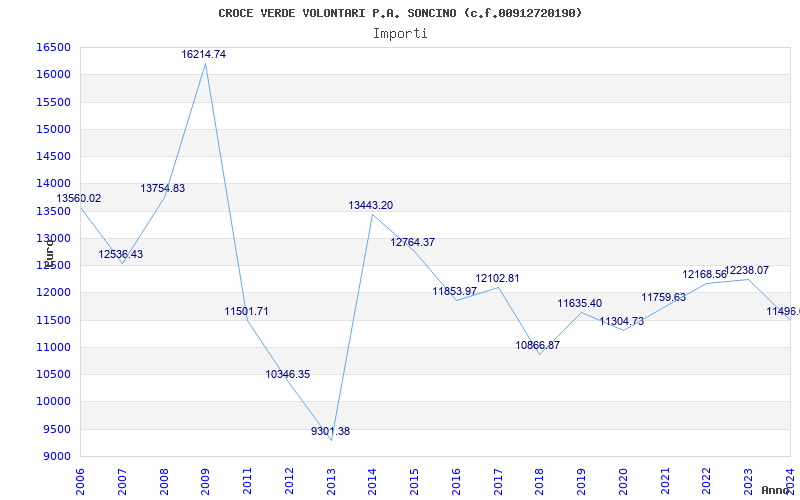Click the 11500 y-axis tick label
The height and width of the screenshot is (500, 800).
[x=53, y=320]
